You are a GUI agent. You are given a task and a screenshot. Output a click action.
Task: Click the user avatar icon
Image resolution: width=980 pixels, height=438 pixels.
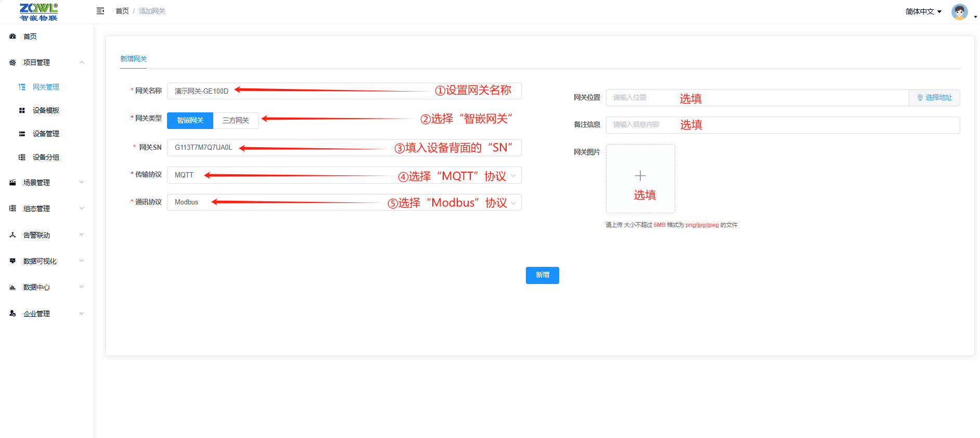point(959,11)
